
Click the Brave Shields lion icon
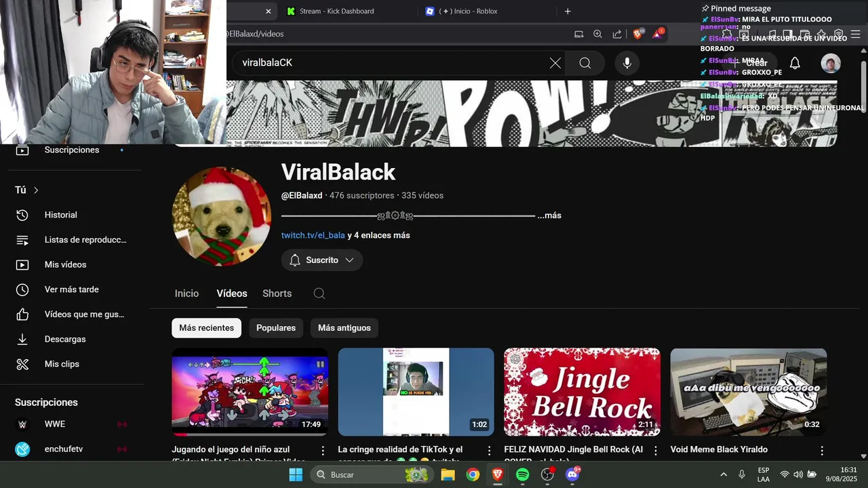pyautogui.click(x=637, y=34)
